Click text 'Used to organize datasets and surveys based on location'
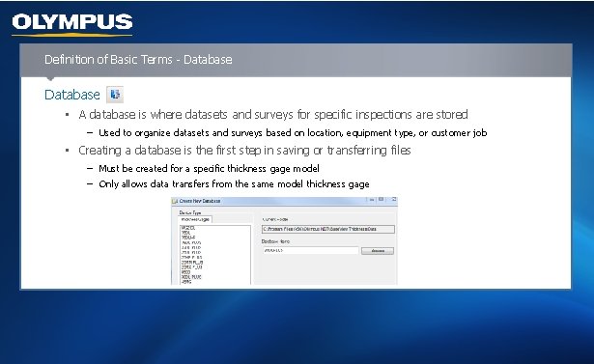The width and height of the screenshot is (594, 364). (x=221, y=133)
